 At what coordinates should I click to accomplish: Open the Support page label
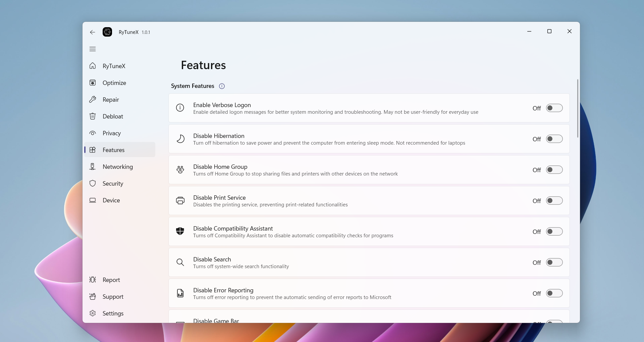point(113,297)
